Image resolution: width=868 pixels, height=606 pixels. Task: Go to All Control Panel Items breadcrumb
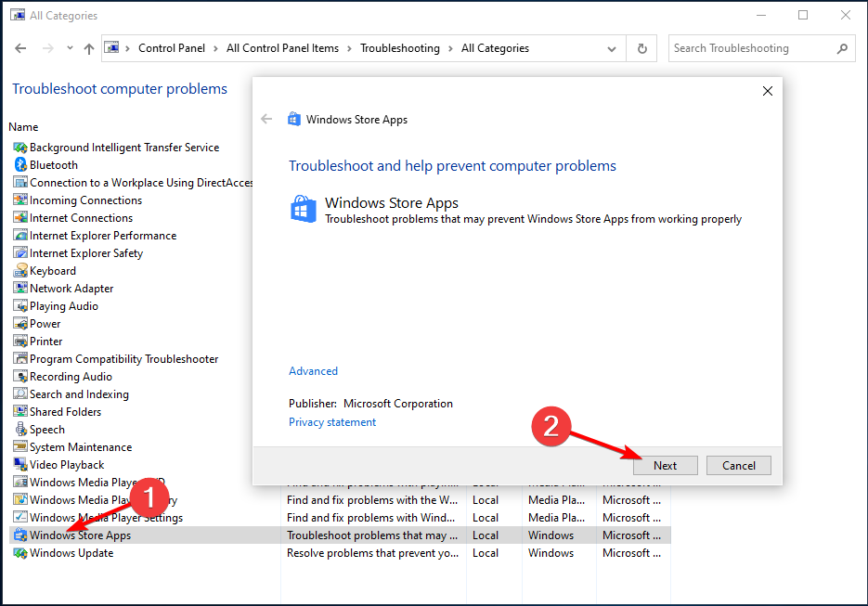(x=282, y=48)
